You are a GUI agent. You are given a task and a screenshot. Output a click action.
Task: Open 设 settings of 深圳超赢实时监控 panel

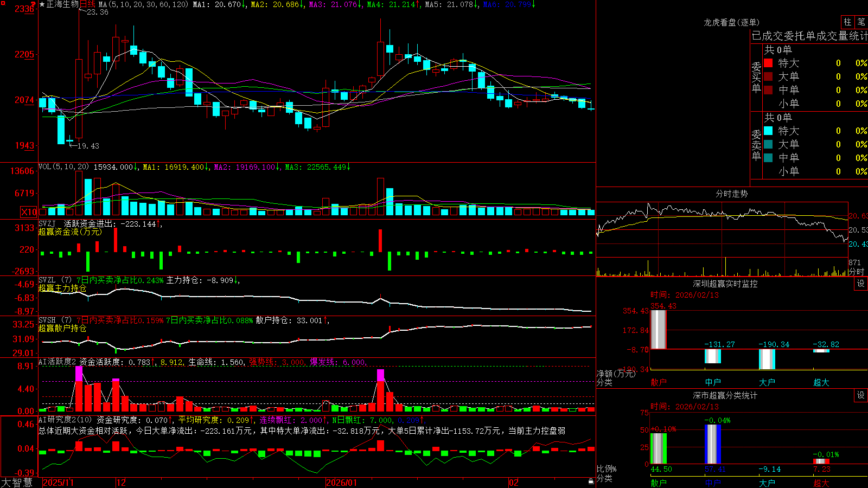pos(861,284)
